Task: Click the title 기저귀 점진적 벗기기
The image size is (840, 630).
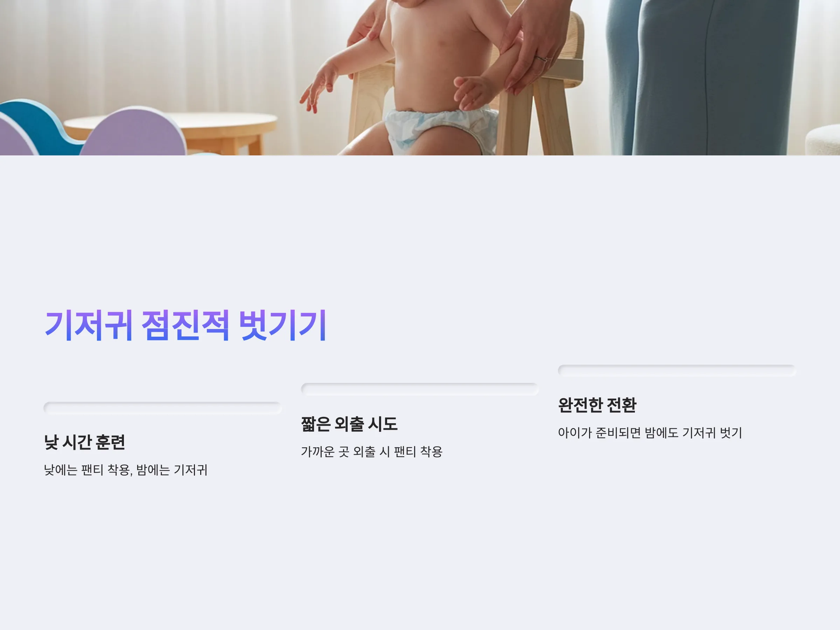Action: click(186, 325)
